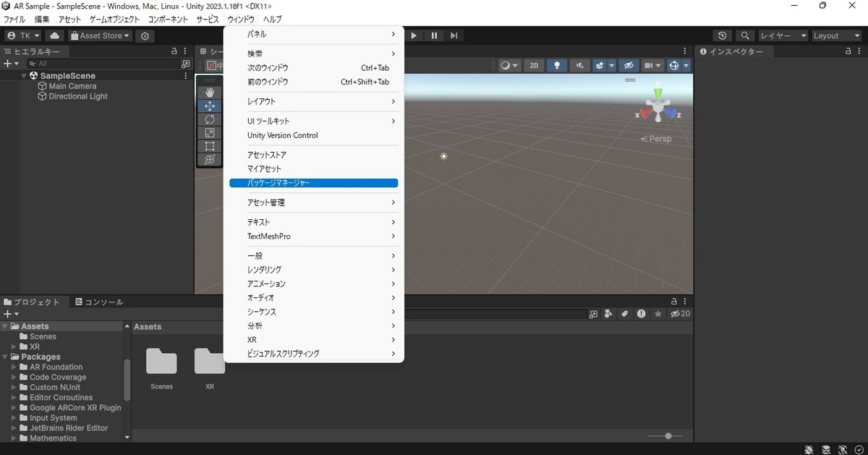
Task: Open the レイアウト submenu
Action: (x=313, y=101)
